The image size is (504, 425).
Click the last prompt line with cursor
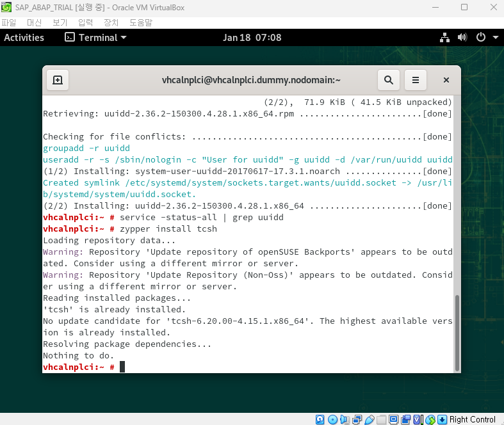coord(84,367)
